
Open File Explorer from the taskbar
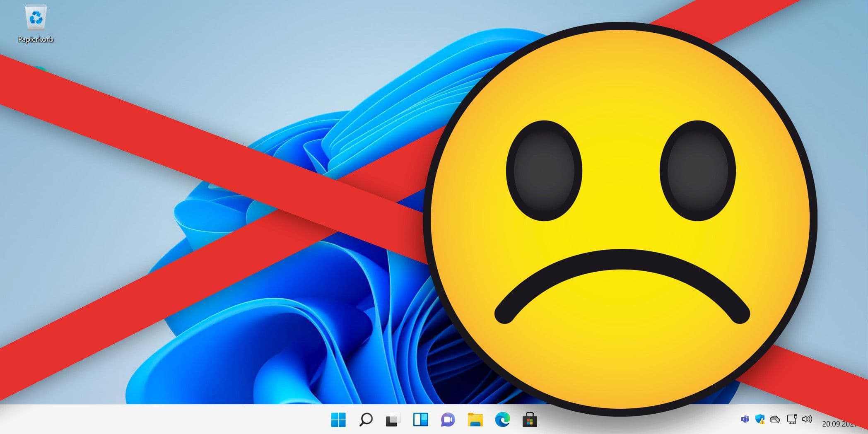point(475,420)
